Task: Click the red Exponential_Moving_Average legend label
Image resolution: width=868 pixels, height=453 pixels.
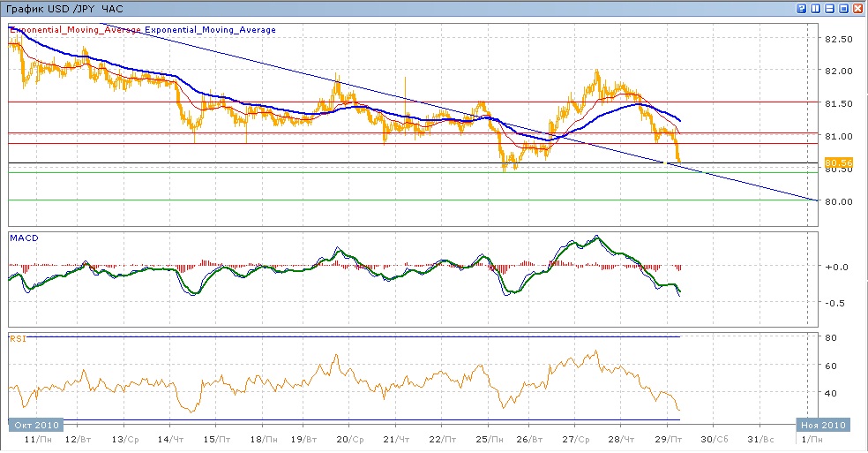Action: (75, 30)
